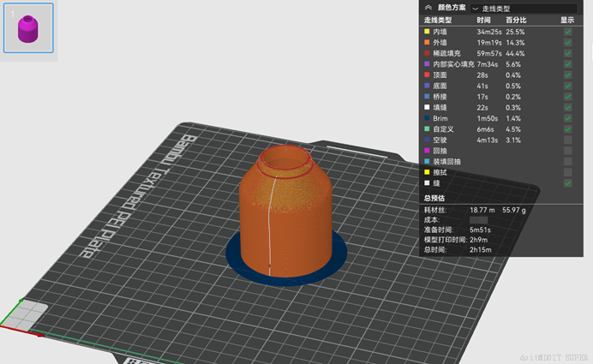This screenshot has height=364, width=593.
Task: Click the 顶面 line type label
Action: 440,75
